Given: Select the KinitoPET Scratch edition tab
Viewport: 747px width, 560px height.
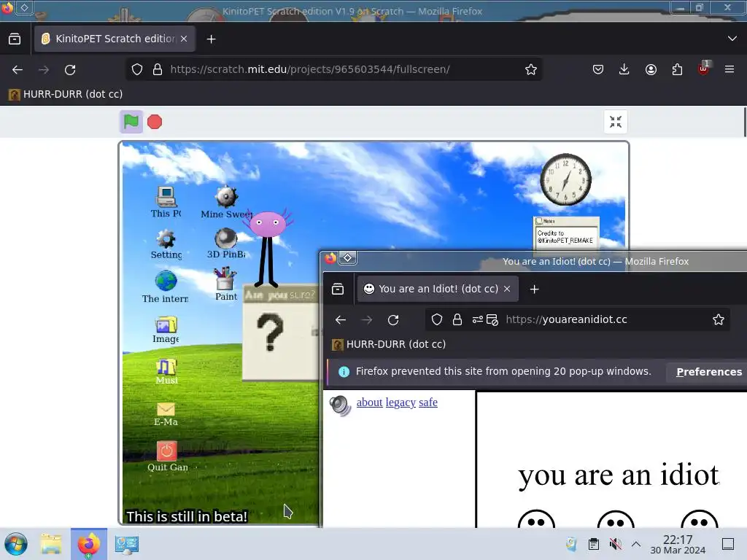Looking at the screenshot, I should (115, 39).
